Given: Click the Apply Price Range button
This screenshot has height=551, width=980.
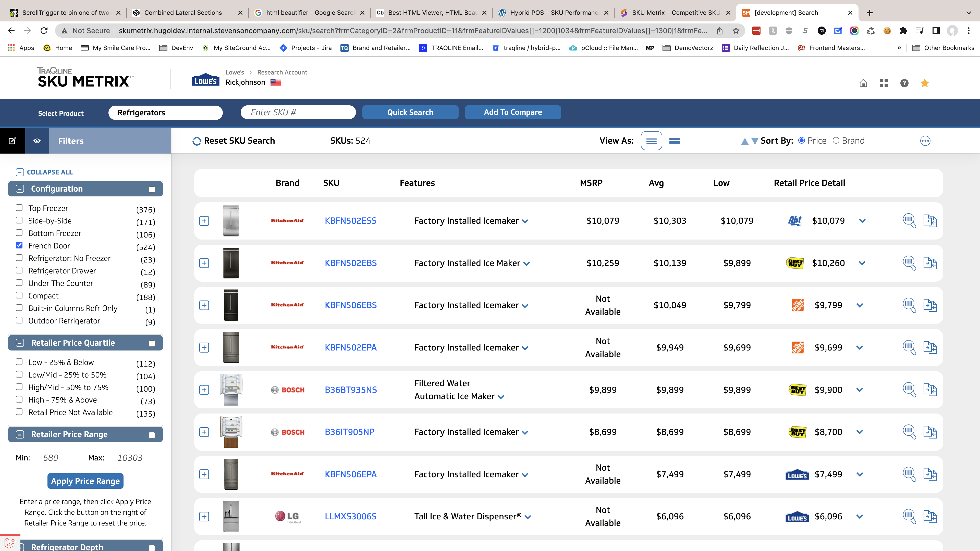Looking at the screenshot, I should [85, 481].
